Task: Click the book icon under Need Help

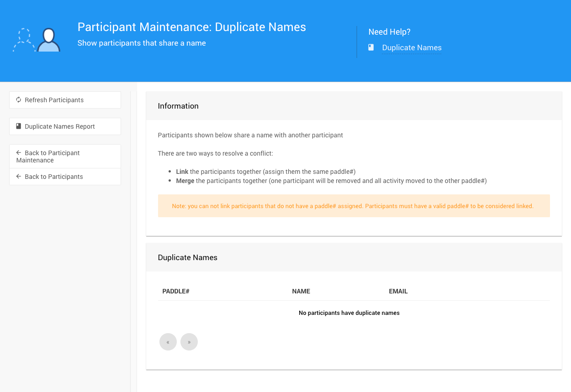Action: click(371, 47)
